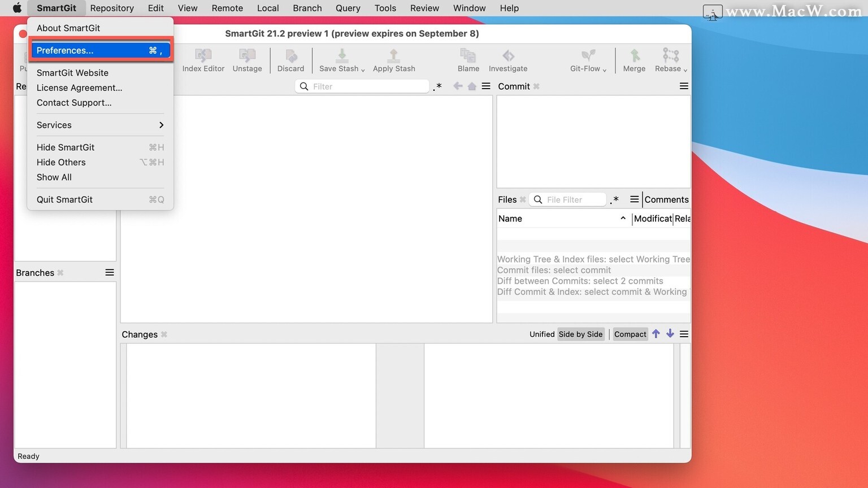Open the Window menu in menu bar
Viewport: 868px width, 488px height.
click(x=470, y=8)
